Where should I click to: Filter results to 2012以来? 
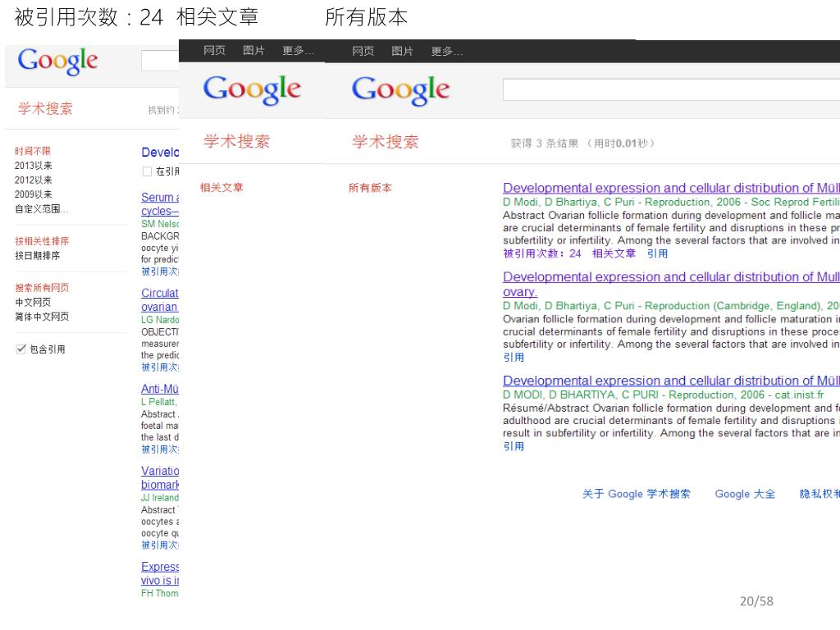(x=33, y=180)
